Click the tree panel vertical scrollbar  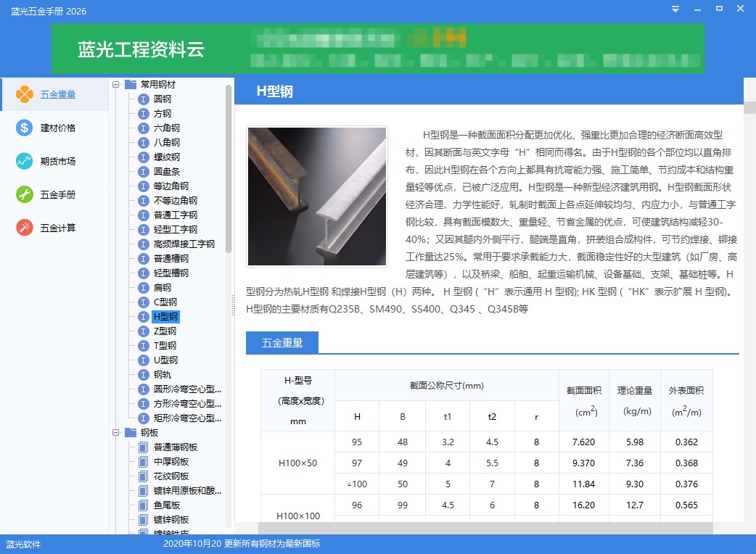pos(229,167)
